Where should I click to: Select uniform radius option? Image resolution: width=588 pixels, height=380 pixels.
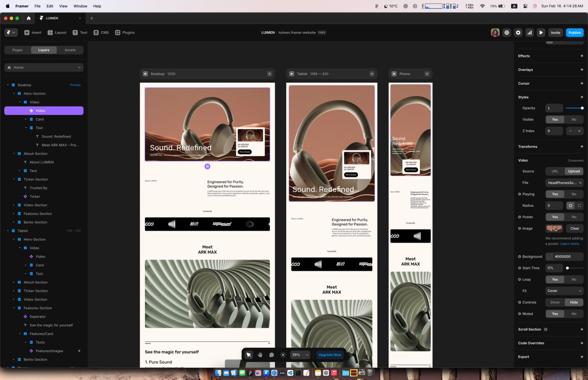(x=570, y=206)
